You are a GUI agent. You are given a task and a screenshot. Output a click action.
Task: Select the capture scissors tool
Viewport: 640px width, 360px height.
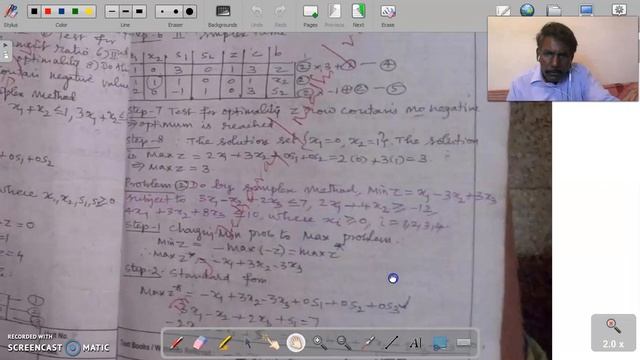pyautogui.click(x=440, y=343)
